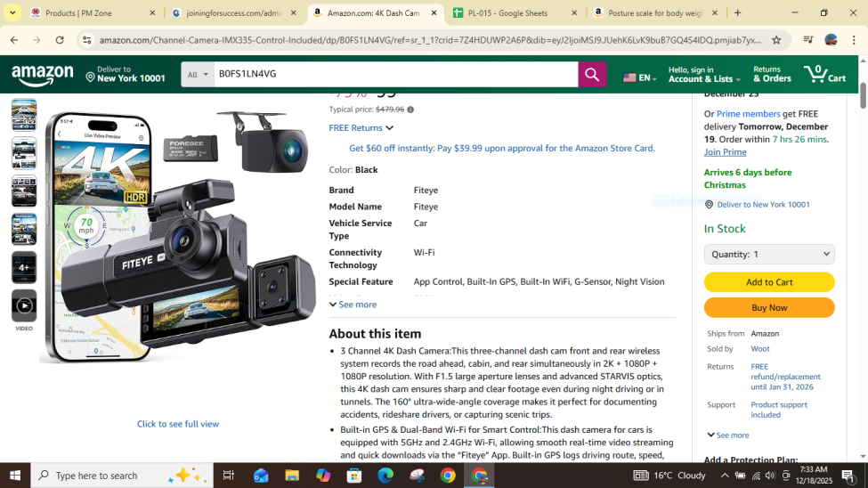Click the Amazon logo
Image resolution: width=868 pixels, height=488 pixels.
pyautogui.click(x=43, y=76)
